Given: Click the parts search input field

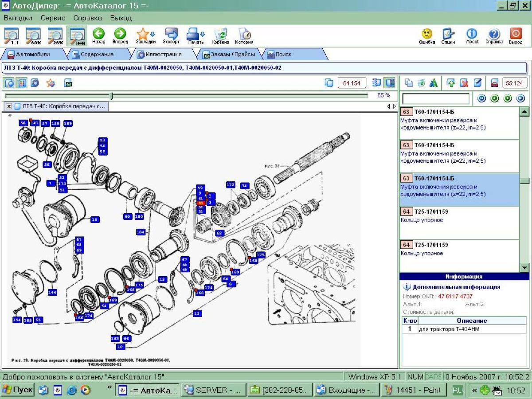Looking at the screenshot, I should 435,98.
